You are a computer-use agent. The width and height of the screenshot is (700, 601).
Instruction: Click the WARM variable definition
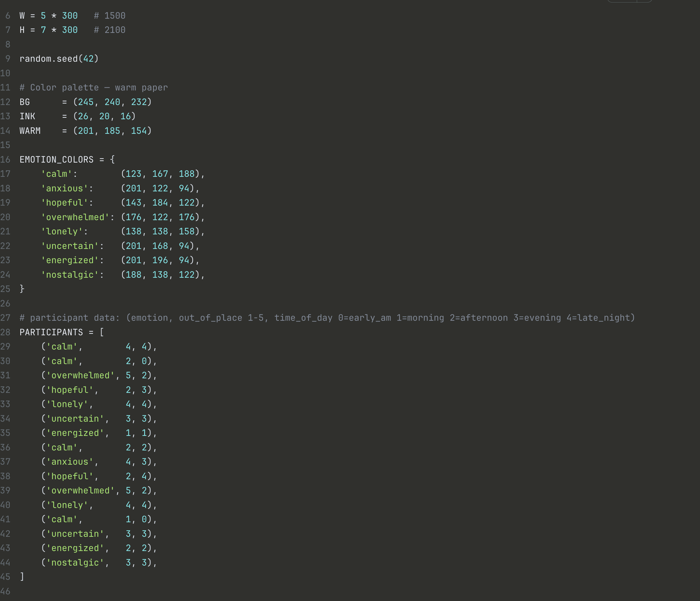coord(30,131)
